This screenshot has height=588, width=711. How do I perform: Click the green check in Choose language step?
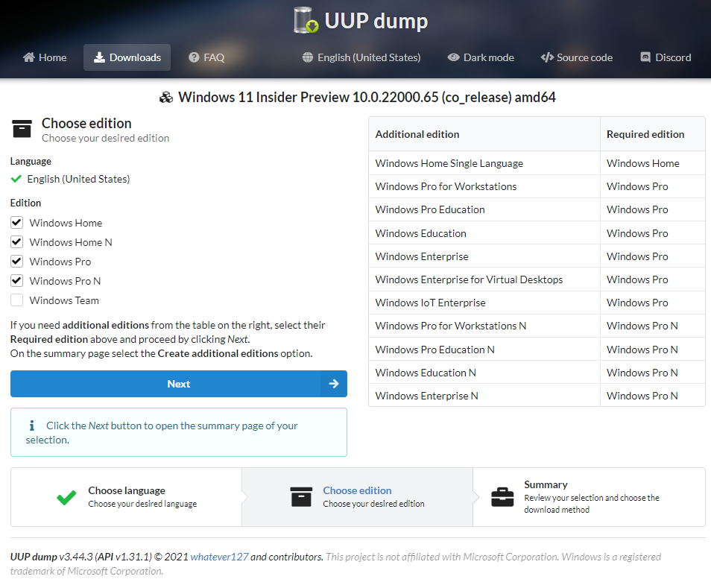[66, 497]
